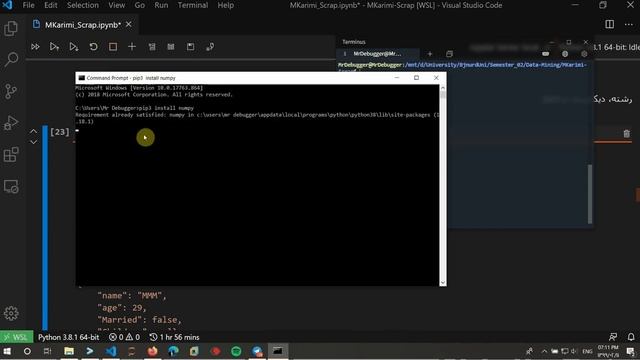This screenshot has width=640, height=360.
Task: Open the Search view in activity bar
Action: [11, 60]
